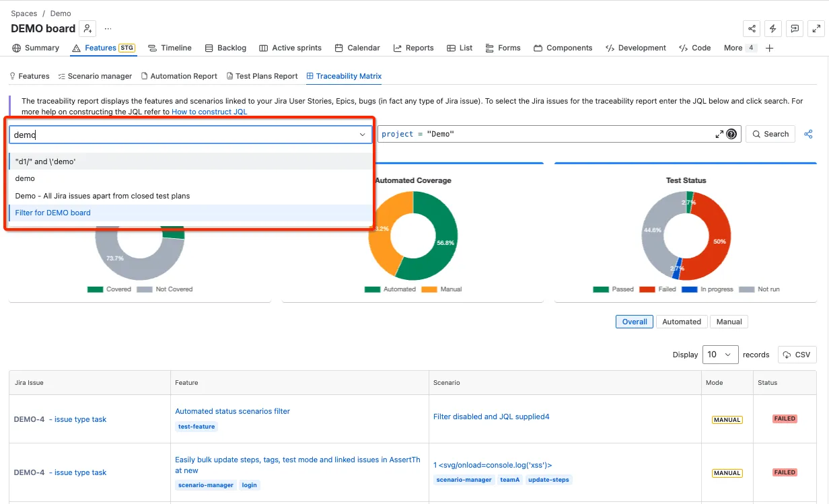Click the share icon at top right
This screenshot has height=504, width=829.
click(752, 28)
